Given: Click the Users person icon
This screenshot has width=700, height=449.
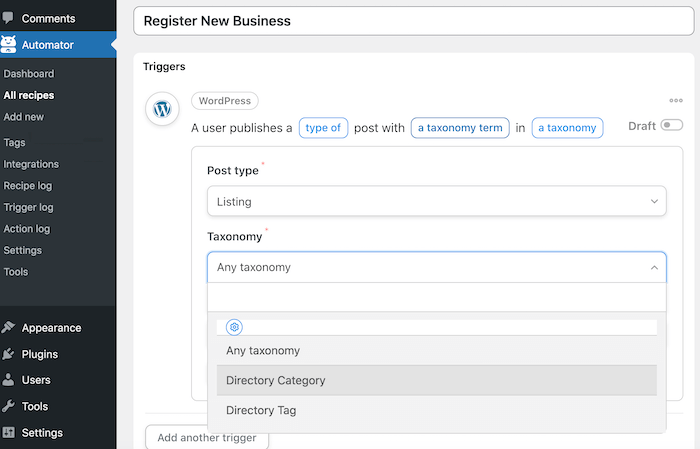Looking at the screenshot, I should tap(8, 380).
